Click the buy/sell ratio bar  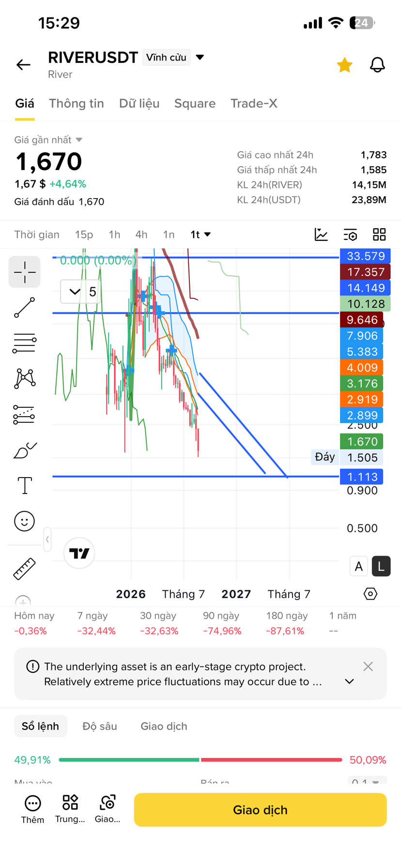(200, 760)
